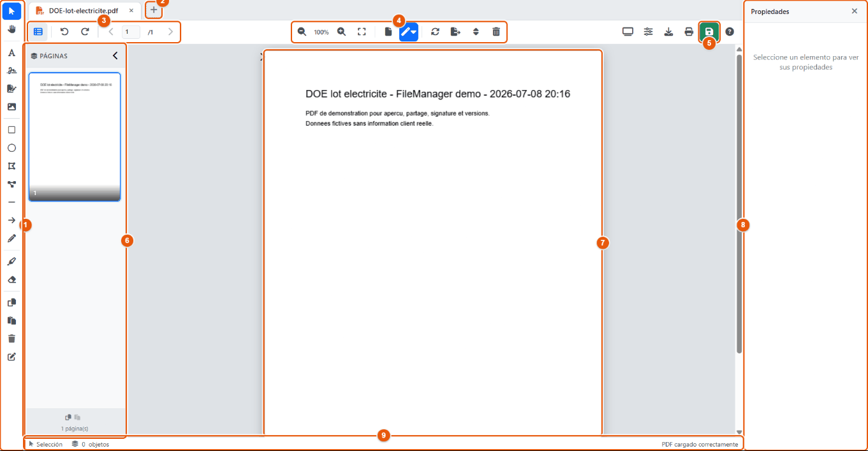Click the PÁGINAS panel header label
Viewport: 868px width, 451px height.
(x=49, y=56)
